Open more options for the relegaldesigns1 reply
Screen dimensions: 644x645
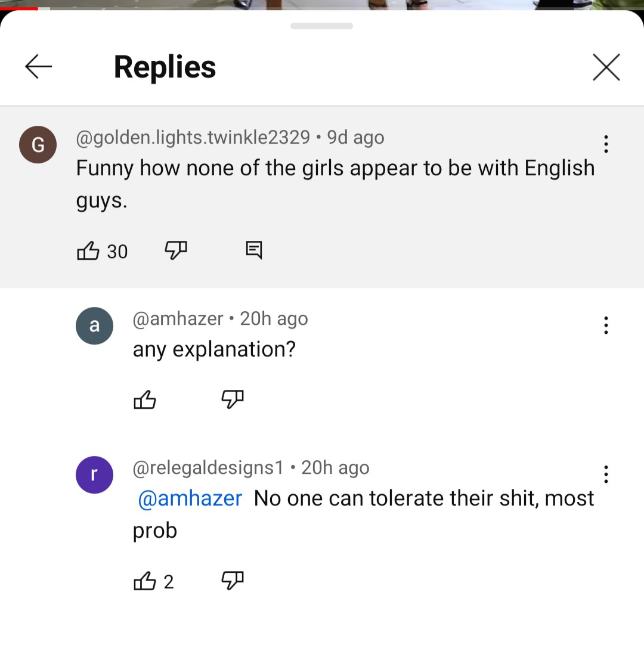(x=606, y=475)
